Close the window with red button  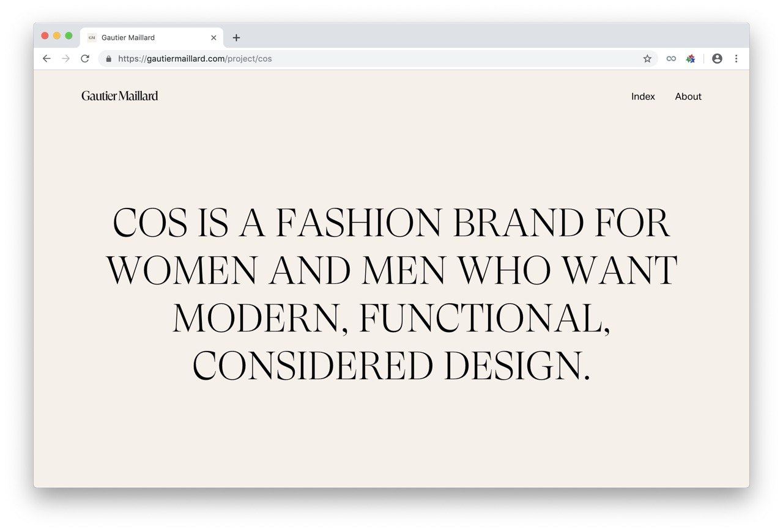[x=45, y=36]
